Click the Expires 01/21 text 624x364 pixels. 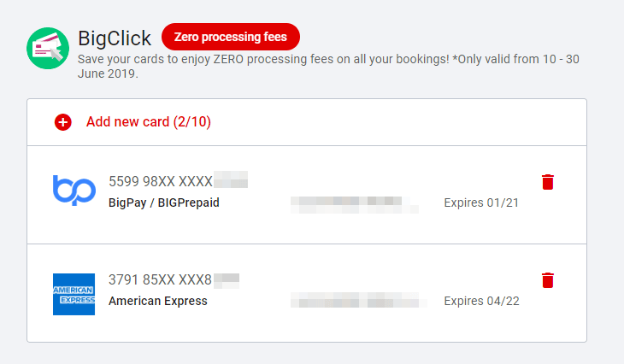481,203
